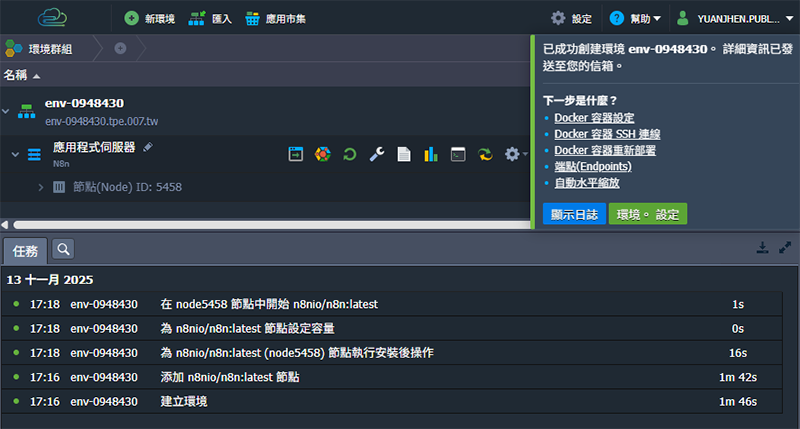Switch to the 任務 tab
The image size is (800, 429).
pos(25,250)
